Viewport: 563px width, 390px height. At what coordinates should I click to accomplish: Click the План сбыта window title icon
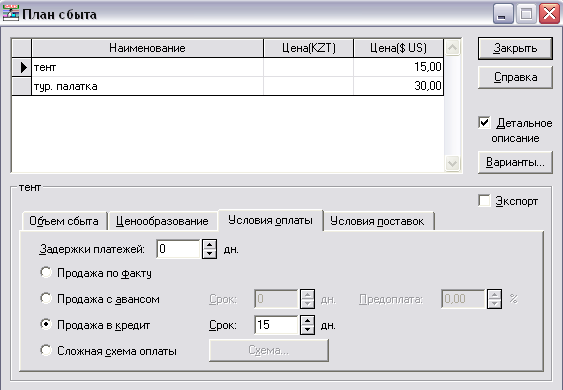[10, 14]
